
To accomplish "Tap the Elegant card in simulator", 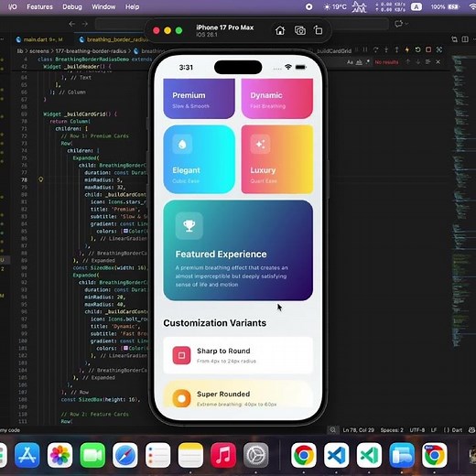I will [x=199, y=159].
